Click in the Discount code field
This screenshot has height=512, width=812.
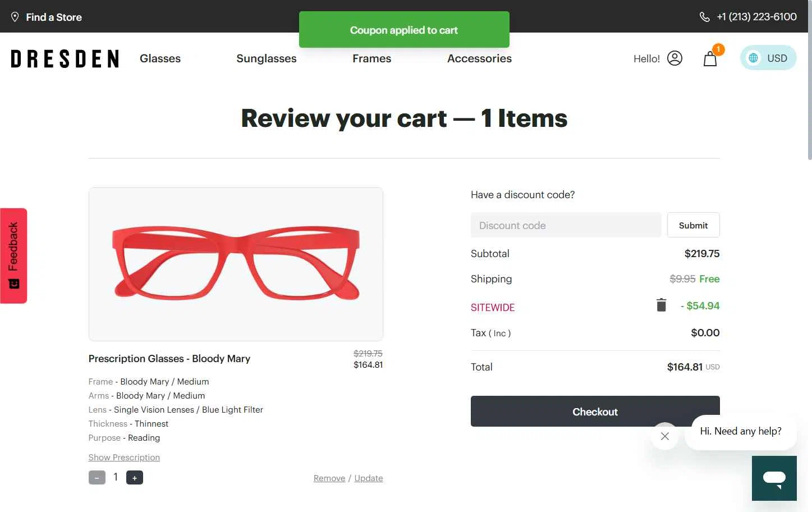pos(566,225)
